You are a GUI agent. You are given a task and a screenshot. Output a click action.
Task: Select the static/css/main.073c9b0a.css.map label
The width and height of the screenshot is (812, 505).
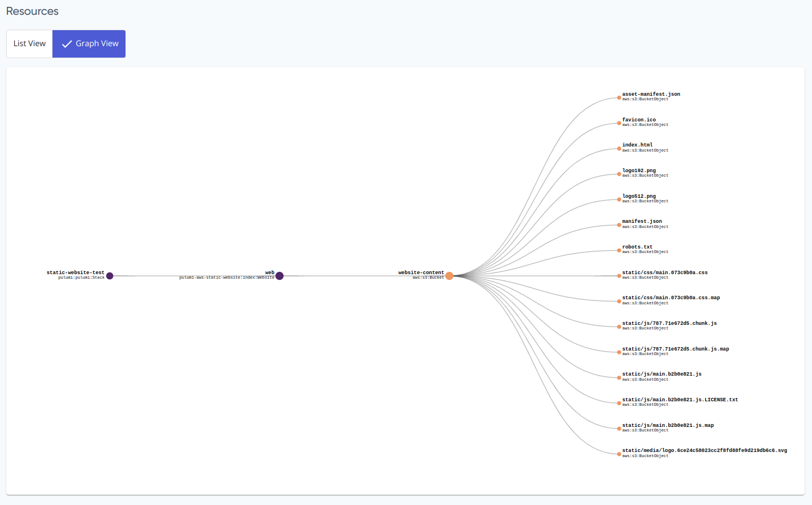[671, 298]
